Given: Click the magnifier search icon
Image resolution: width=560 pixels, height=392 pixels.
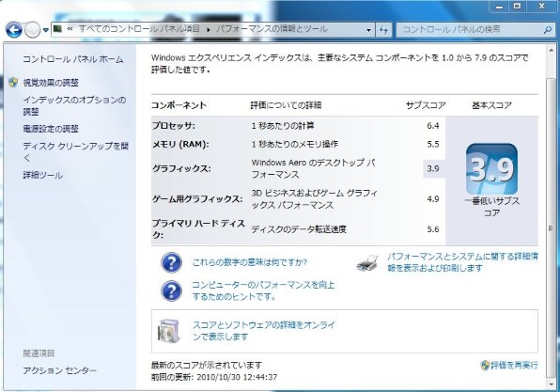Looking at the screenshot, I should (548, 30).
